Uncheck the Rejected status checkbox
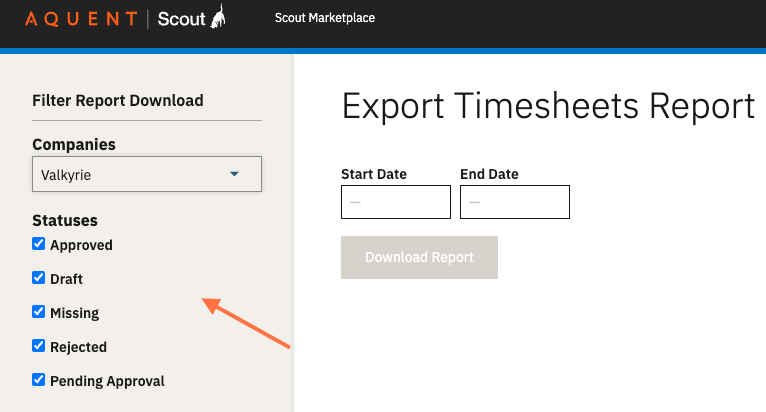766x412 pixels. (x=39, y=346)
